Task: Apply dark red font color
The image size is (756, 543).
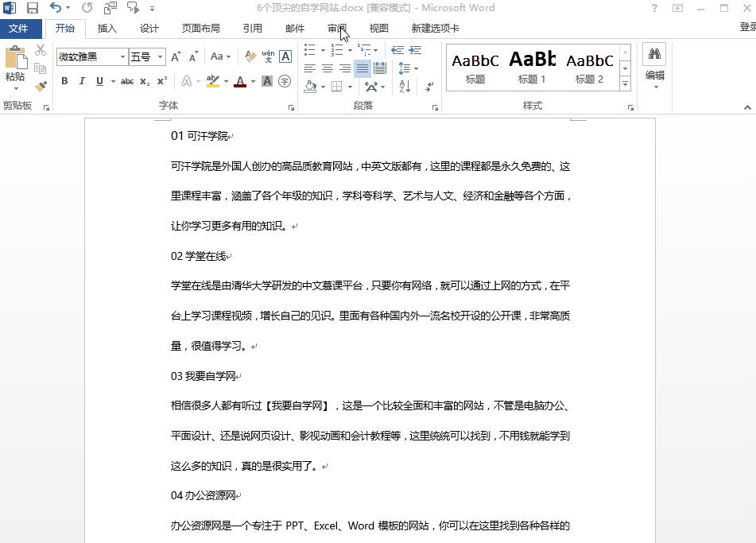Action: 240,81
